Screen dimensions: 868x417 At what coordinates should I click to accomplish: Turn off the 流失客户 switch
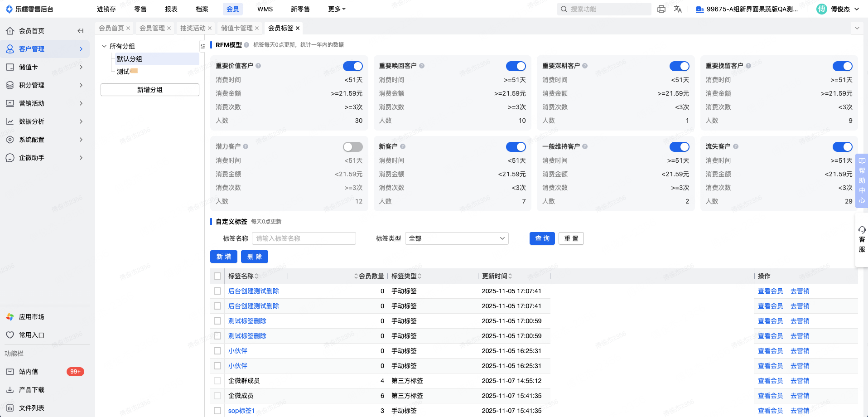[x=843, y=147]
